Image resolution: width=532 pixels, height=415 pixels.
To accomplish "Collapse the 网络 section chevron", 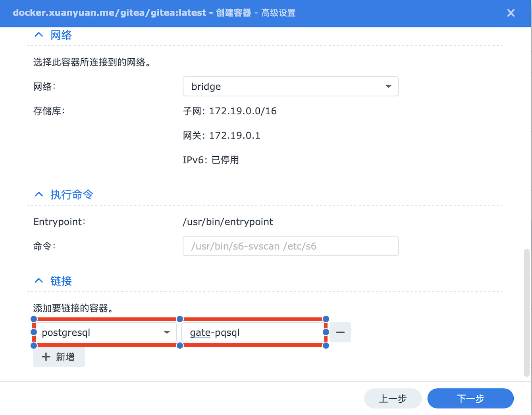I will point(39,35).
